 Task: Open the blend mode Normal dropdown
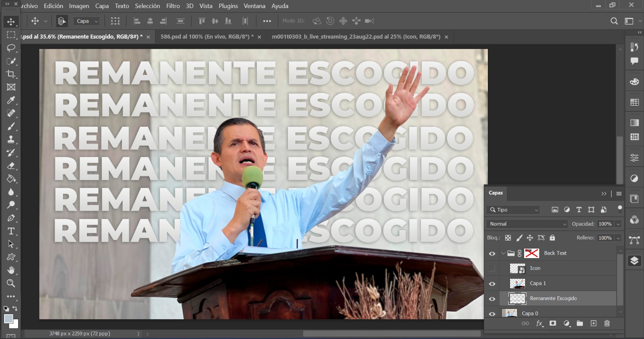527,224
